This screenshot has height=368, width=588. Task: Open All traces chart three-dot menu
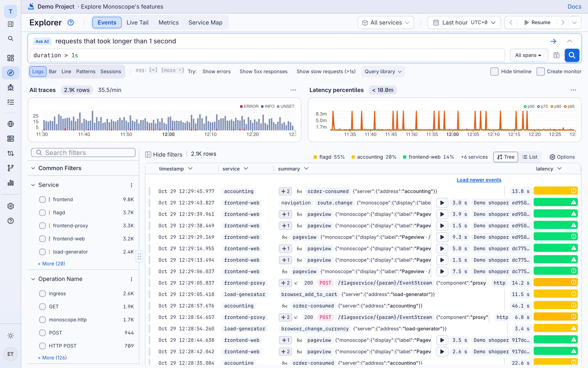pyautogui.click(x=293, y=90)
